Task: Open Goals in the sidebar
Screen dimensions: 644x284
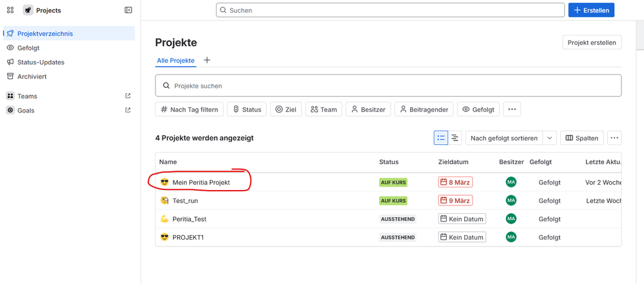Action: pyautogui.click(x=69, y=110)
